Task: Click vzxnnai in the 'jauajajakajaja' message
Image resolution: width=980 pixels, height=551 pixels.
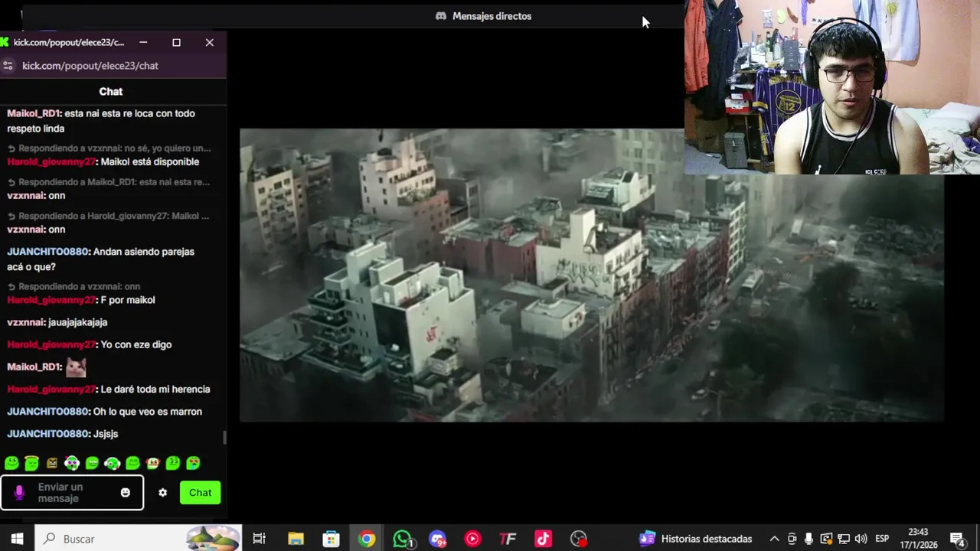Action: click(x=26, y=323)
